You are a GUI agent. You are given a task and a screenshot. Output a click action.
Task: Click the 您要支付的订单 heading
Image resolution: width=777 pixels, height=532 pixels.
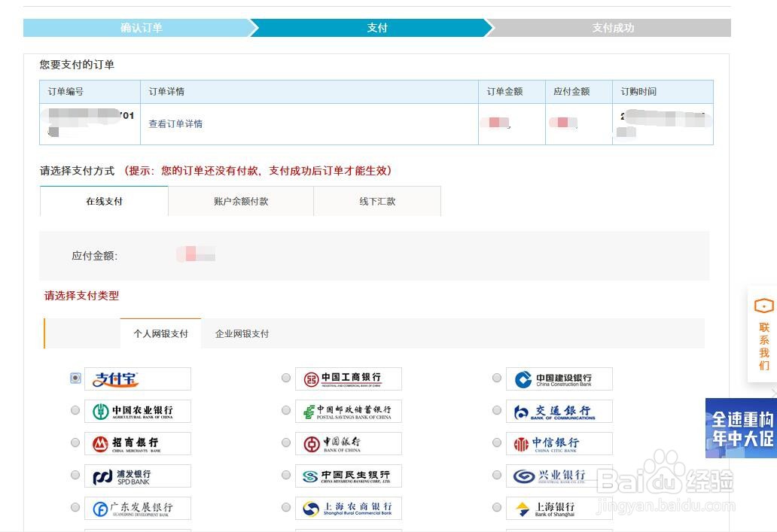77,65
